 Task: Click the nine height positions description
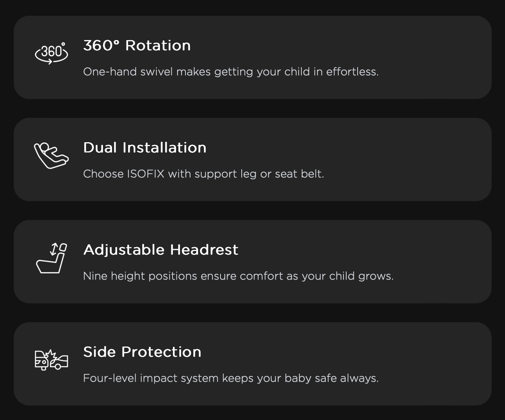(238, 276)
